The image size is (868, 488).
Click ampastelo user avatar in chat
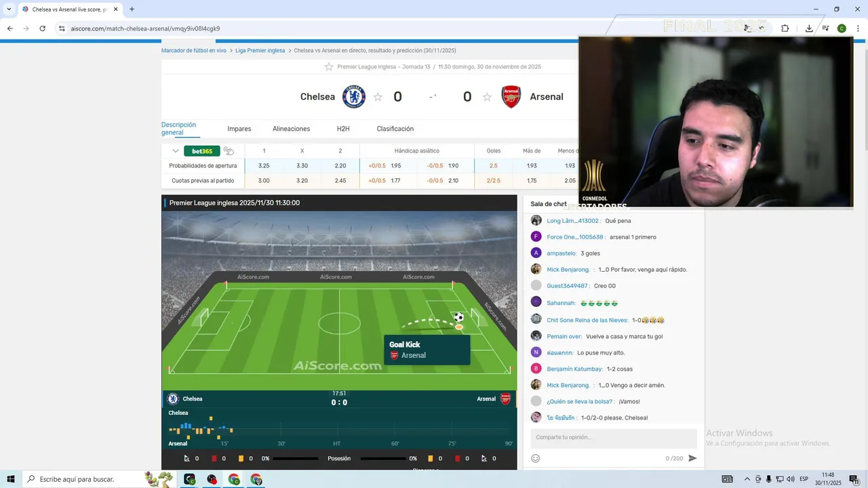(x=536, y=253)
